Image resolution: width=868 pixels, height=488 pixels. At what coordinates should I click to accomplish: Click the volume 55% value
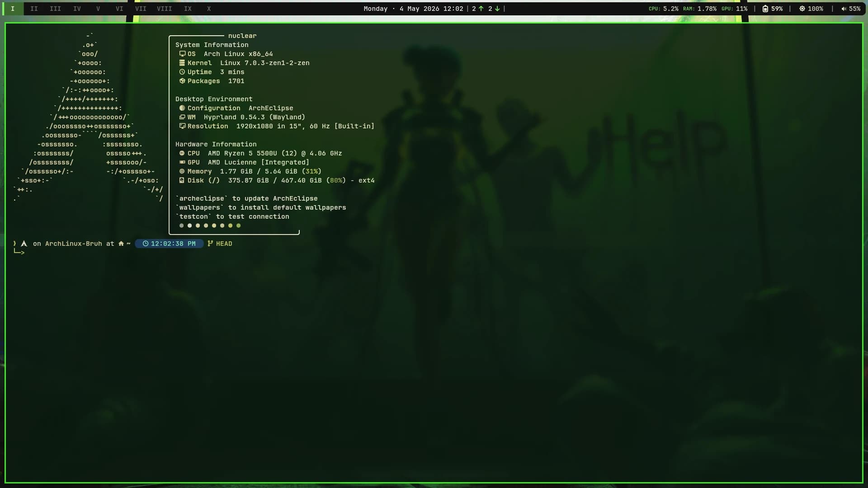854,9
